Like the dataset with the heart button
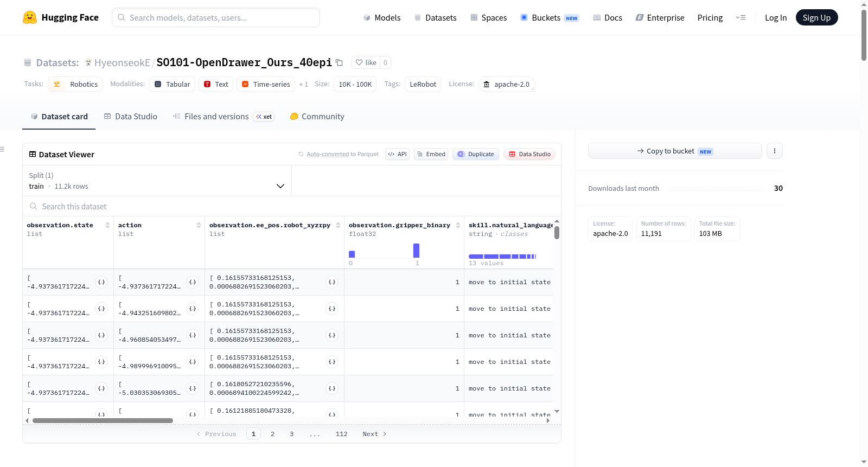Image resolution: width=868 pixels, height=467 pixels. pyautogui.click(x=366, y=62)
